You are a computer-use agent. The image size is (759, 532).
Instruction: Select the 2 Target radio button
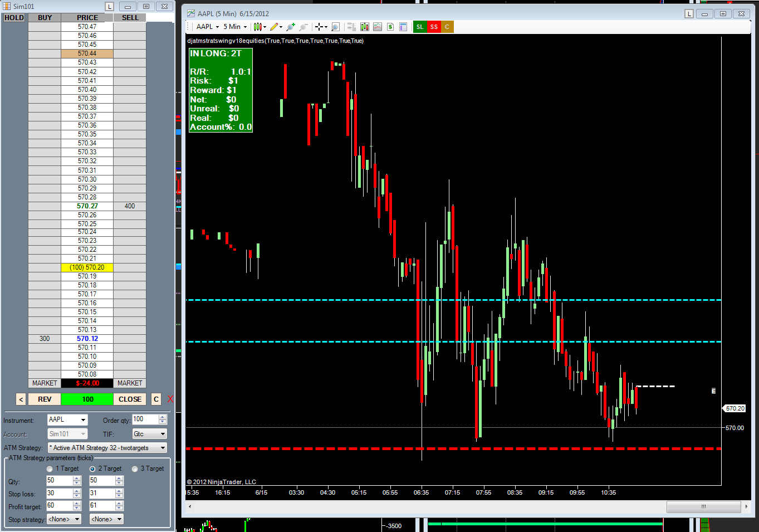(92, 469)
